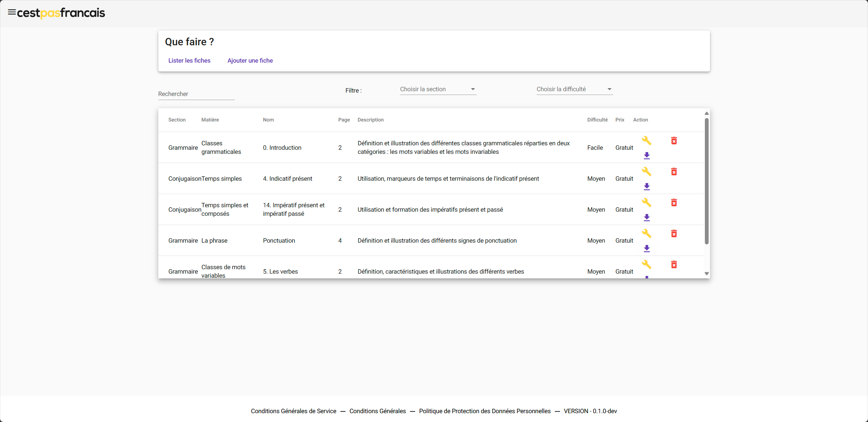
Task: Click 'Temps simples et composés' matière cell
Action: [225, 210]
